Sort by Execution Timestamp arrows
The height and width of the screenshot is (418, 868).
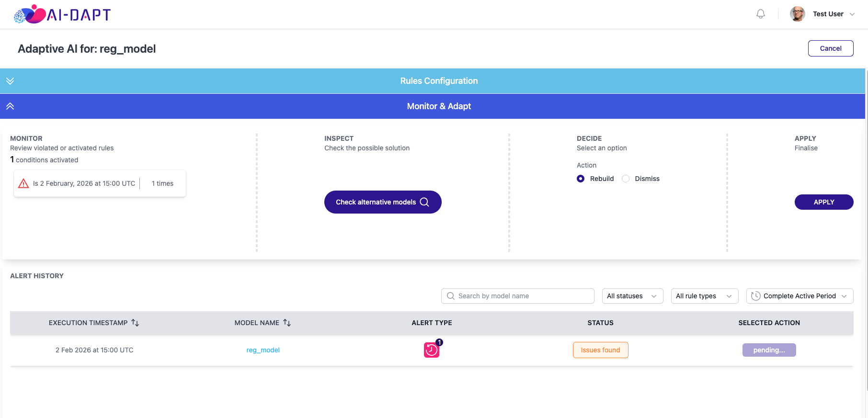coord(135,323)
